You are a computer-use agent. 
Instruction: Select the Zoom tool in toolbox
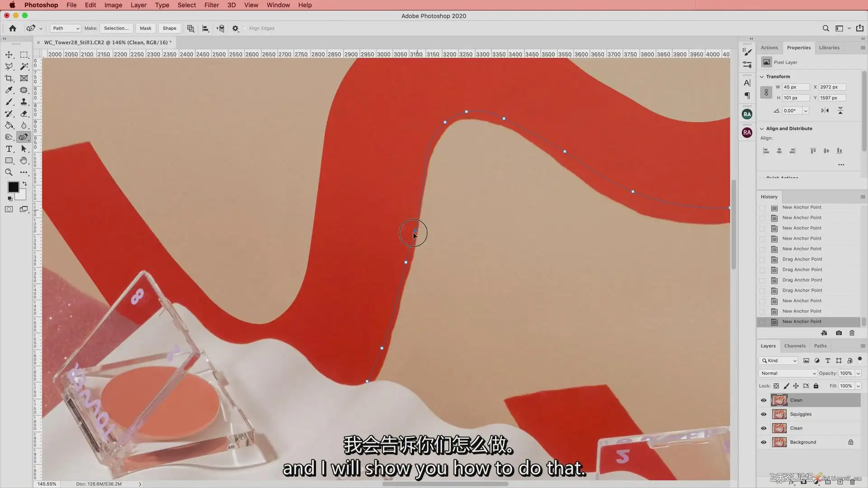pyautogui.click(x=9, y=172)
